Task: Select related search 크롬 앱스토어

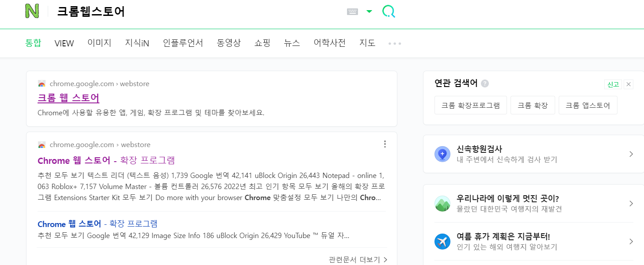Action: tap(588, 105)
